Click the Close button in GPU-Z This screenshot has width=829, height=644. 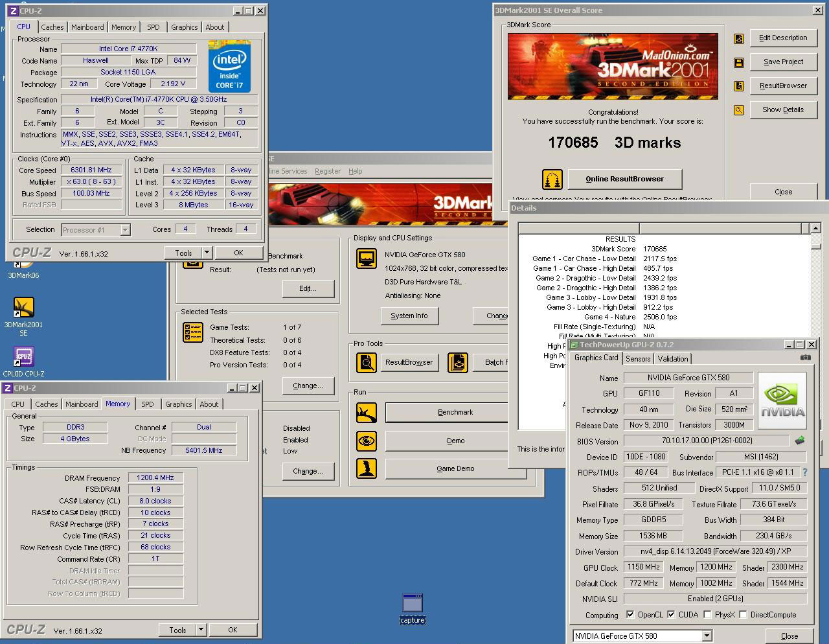(789, 636)
